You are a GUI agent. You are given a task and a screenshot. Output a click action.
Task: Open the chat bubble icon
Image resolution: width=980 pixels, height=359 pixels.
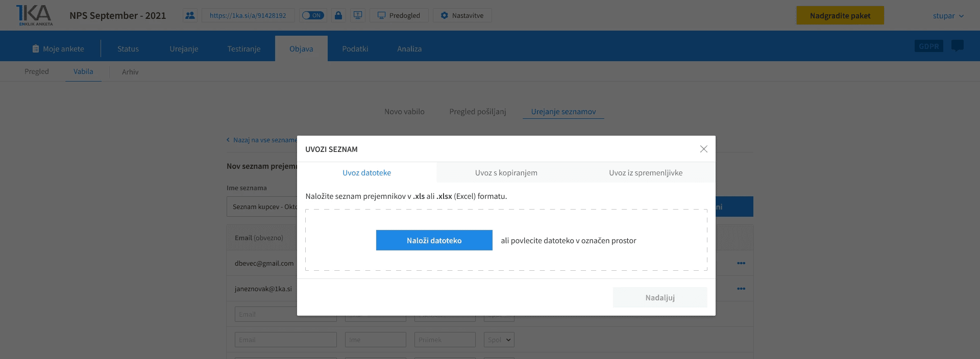pyautogui.click(x=958, y=46)
